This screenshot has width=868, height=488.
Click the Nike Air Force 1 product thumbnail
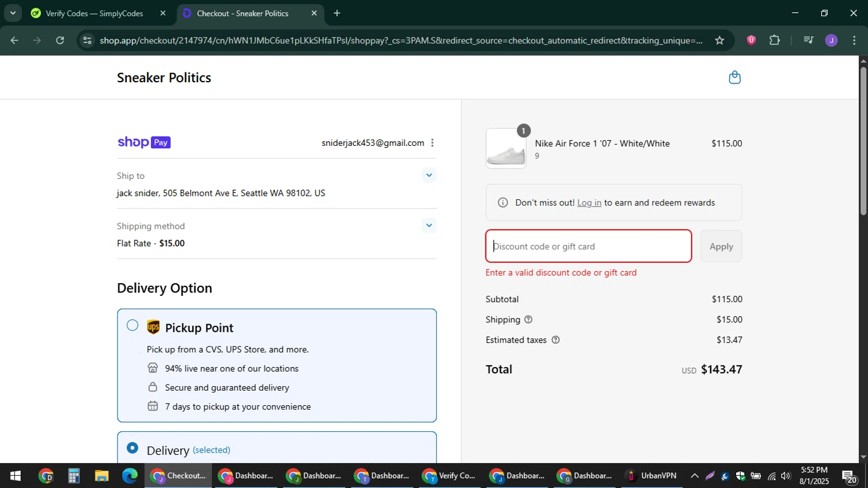506,149
